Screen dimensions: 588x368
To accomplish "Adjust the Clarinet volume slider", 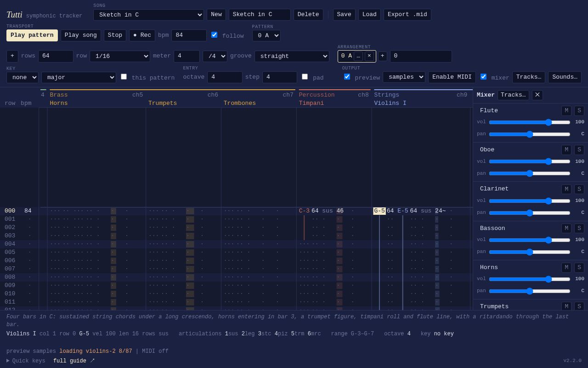I will pos(530,201).
